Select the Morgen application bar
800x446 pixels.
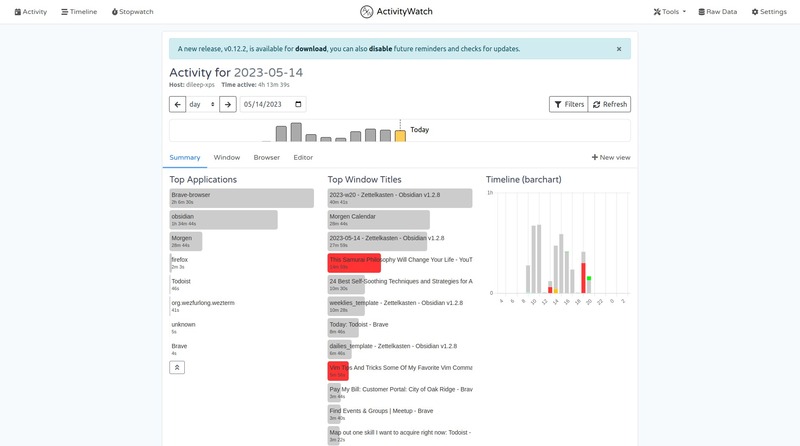point(186,241)
